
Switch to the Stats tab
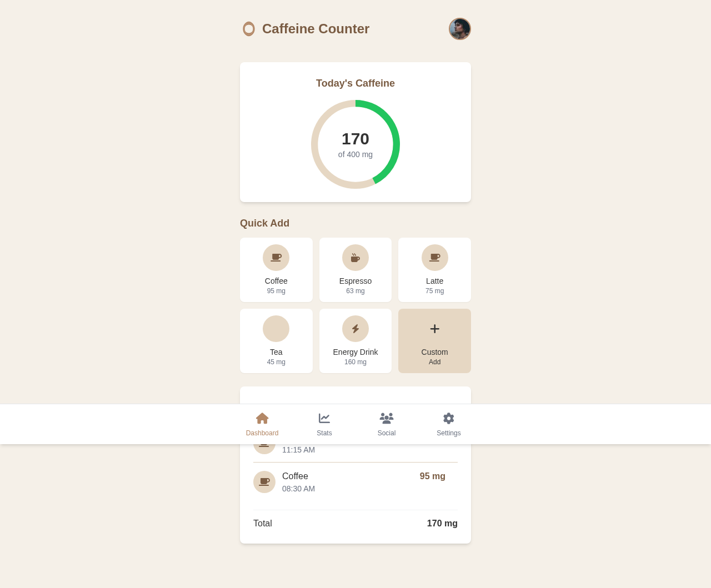tap(324, 424)
